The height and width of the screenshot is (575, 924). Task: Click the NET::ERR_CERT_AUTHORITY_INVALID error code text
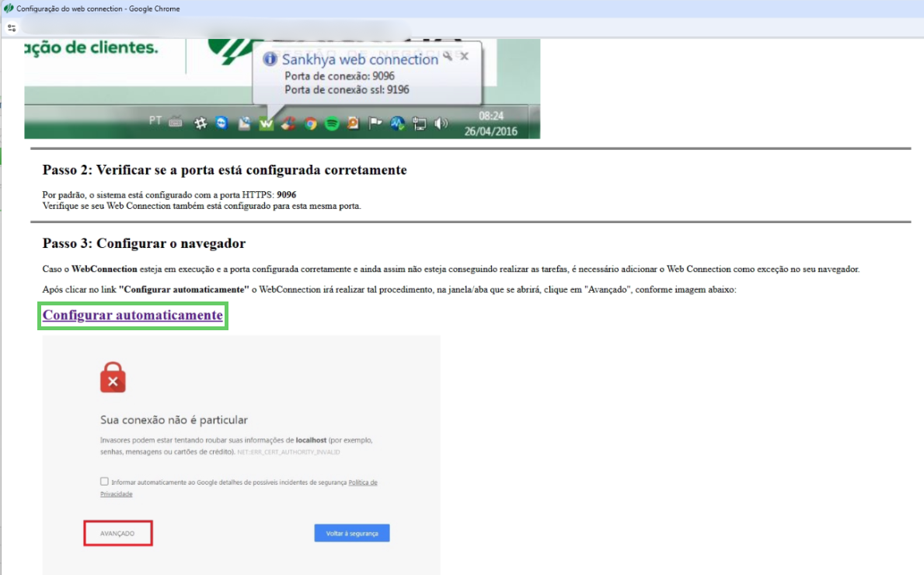click(x=289, y=452)
